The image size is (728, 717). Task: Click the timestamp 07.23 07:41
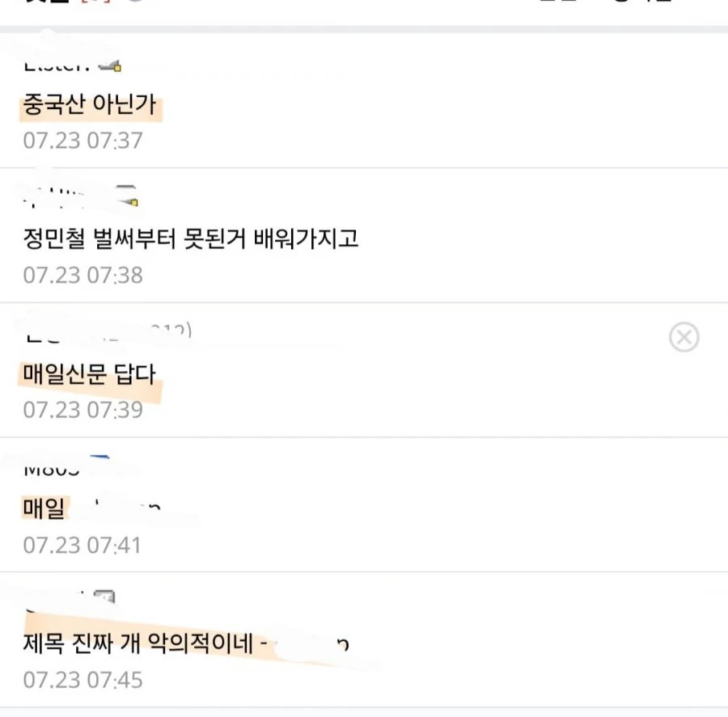coord(82,545)
